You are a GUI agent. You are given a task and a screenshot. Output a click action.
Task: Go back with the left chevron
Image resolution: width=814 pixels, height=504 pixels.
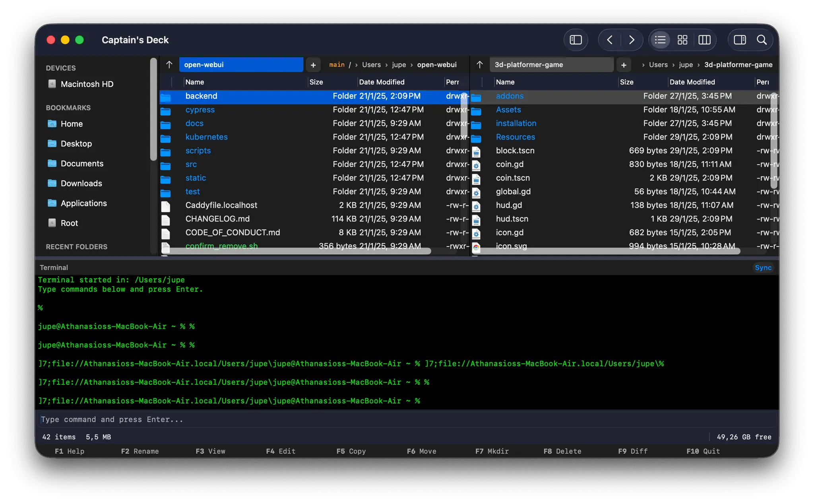tap(610, 40)
